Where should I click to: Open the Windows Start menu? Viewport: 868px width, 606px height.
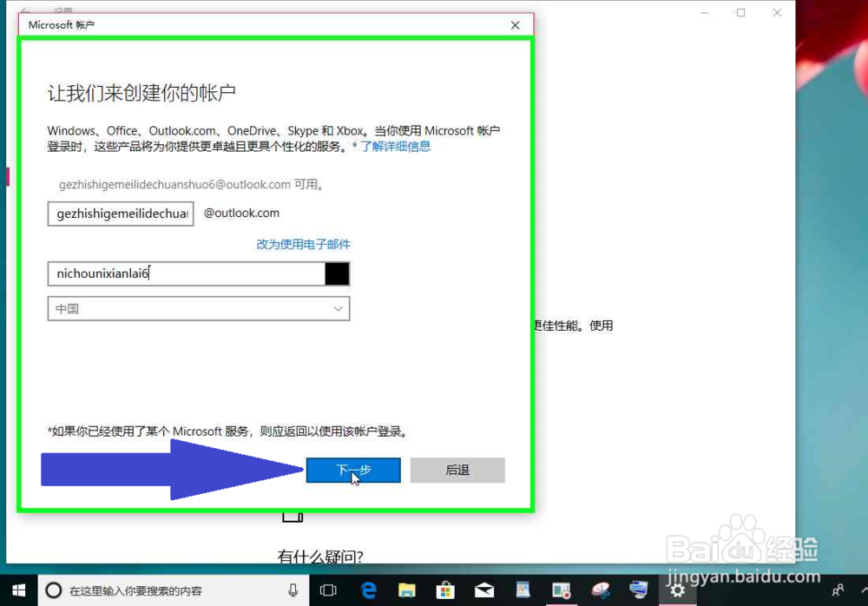[x=18, y=590]
